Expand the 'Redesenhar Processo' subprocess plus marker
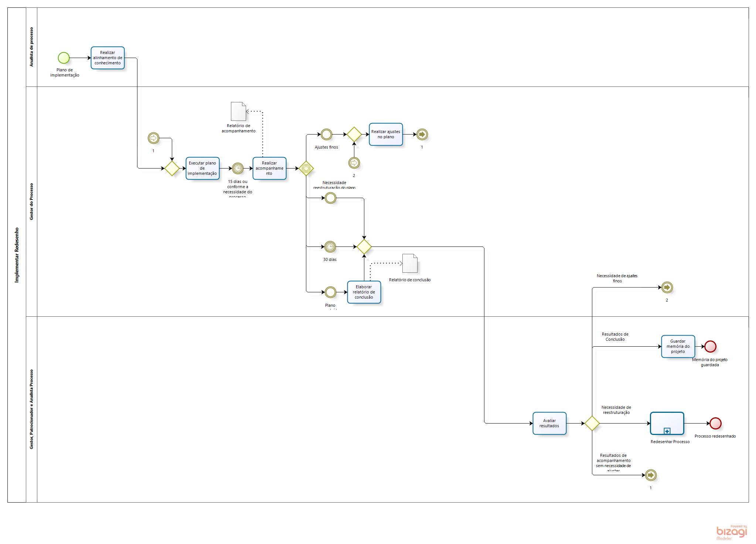756x544 pixels. (667, 431)
